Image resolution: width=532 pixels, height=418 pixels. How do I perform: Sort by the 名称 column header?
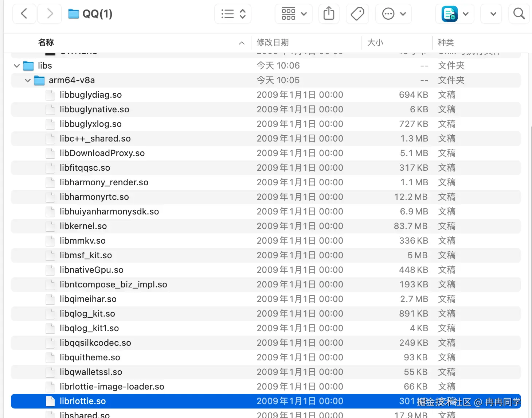[x=46, y=43]
